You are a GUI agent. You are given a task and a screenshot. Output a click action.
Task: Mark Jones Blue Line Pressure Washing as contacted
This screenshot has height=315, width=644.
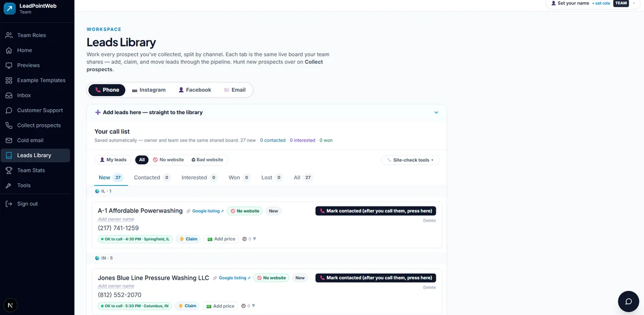point(375,278)
